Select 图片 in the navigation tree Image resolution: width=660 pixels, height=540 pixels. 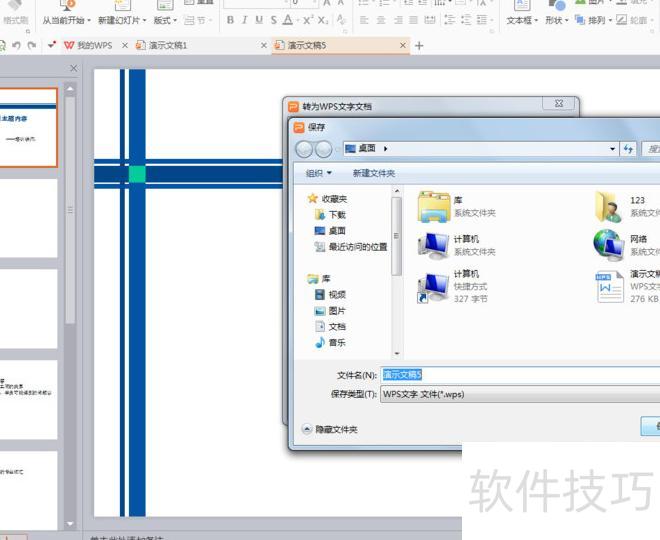click(x=330, y=311)
